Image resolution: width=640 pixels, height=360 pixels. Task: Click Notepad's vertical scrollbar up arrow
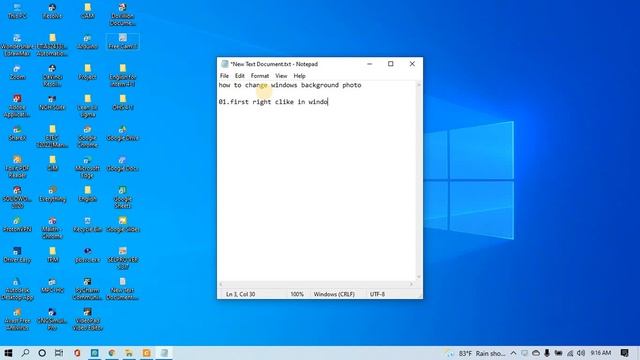(x=419, y=85)
